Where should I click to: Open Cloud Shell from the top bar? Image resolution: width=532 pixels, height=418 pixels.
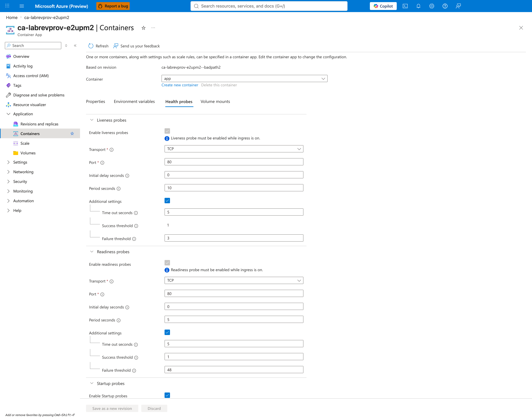[x=405, y=6]
